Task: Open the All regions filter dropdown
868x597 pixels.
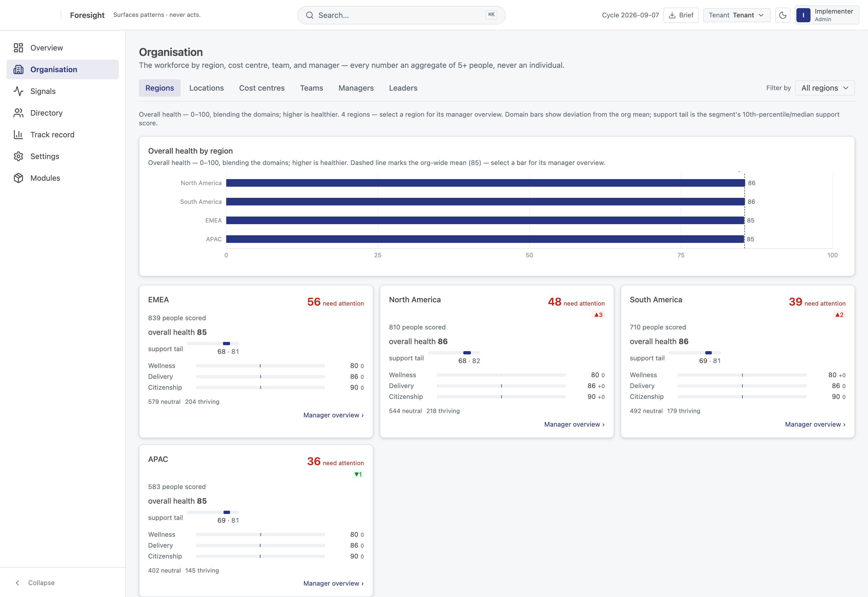Action: click(825, 88)
